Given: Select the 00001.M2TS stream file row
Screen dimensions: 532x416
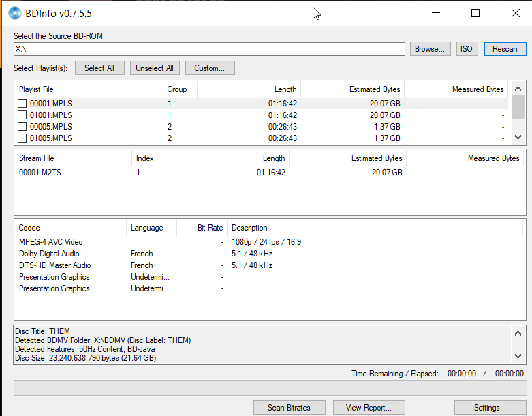Looking at the screenshot, I should [270, 173].
